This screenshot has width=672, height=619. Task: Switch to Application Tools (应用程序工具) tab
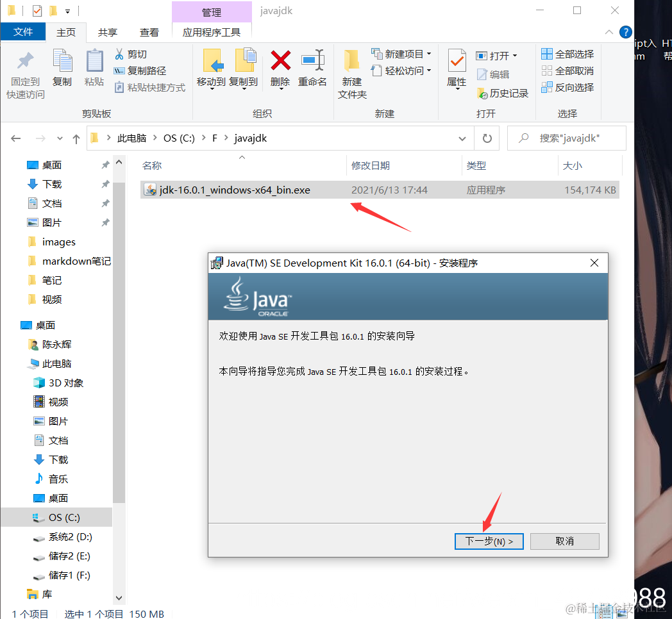point(212,33)
